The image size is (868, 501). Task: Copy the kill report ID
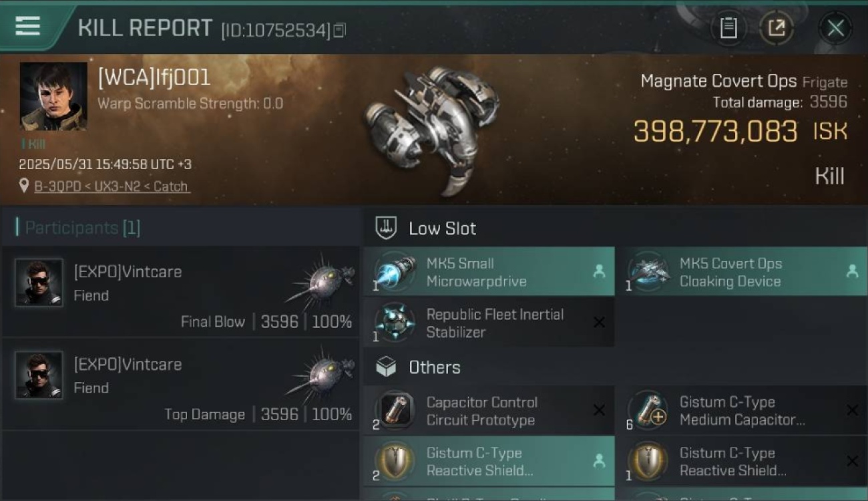coord(339,30)
